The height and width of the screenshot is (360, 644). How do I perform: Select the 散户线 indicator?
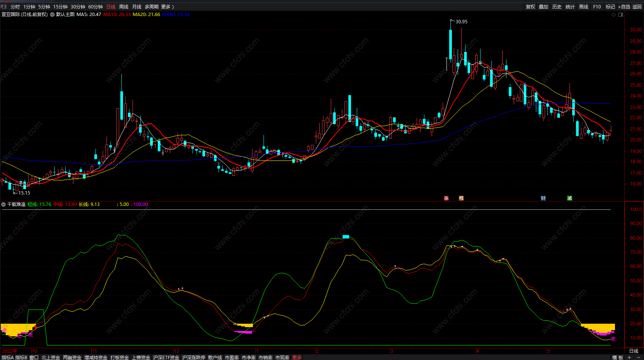point(215,357)
